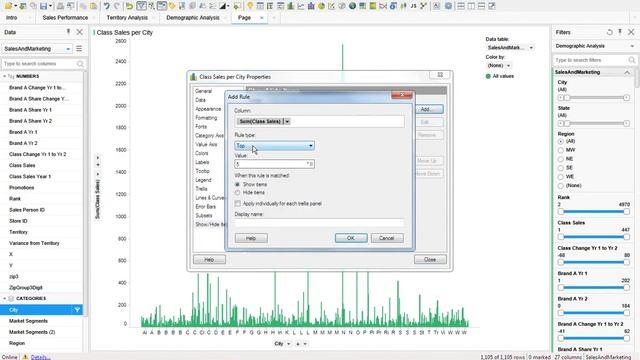640x360 pixels.
Task: Select Appearance in properties list
Action: (208, 109)
